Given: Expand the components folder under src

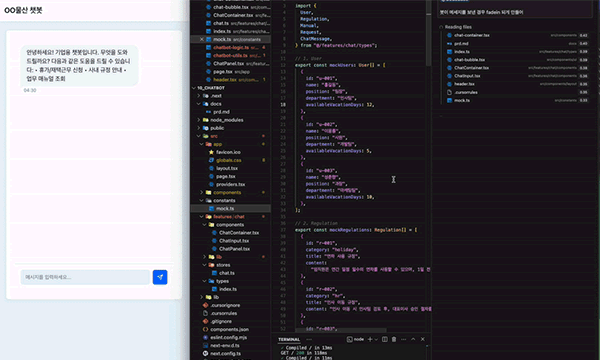Looking at the screenshot, I should pos(227,192).
